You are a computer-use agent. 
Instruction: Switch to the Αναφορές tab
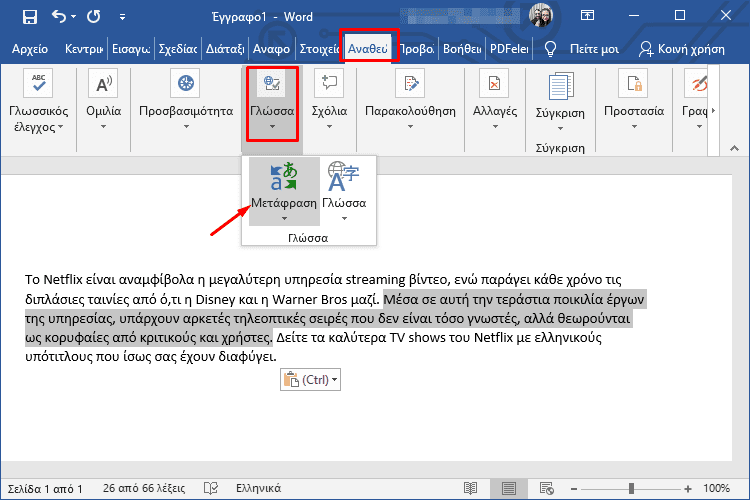pyautogui.click(x=271, y=49)
